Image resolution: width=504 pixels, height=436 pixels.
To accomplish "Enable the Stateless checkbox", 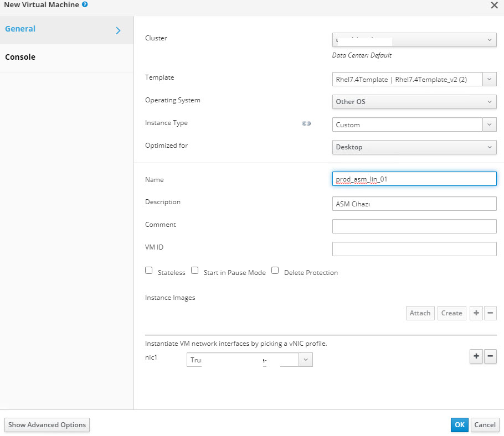I will (148, 271).
